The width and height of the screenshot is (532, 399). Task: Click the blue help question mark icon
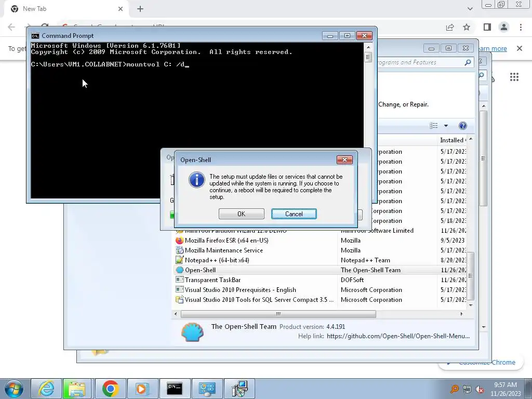click(462, 126)
